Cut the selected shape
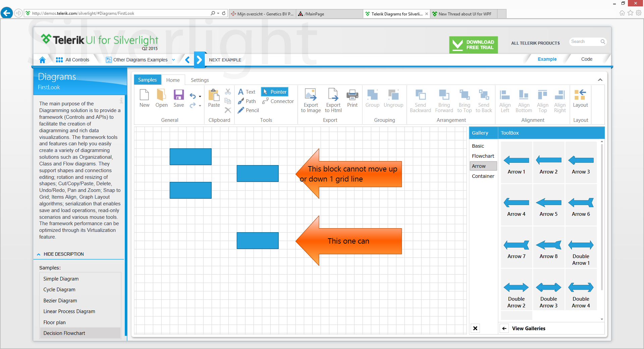644x349 pixels. [228, 92]
